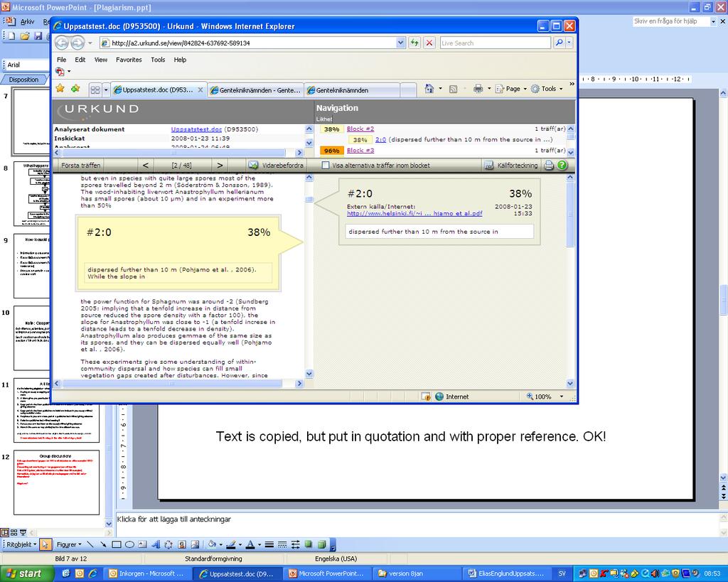728x582 pixels.
Task: Open the IE Help menu
Action: coord(180,60)
